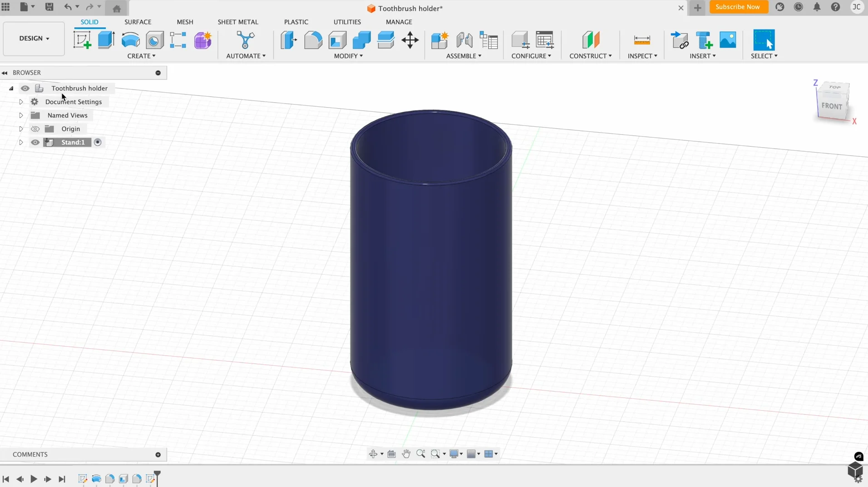
Task: Activate the Revolve tool
Action: 130,40
